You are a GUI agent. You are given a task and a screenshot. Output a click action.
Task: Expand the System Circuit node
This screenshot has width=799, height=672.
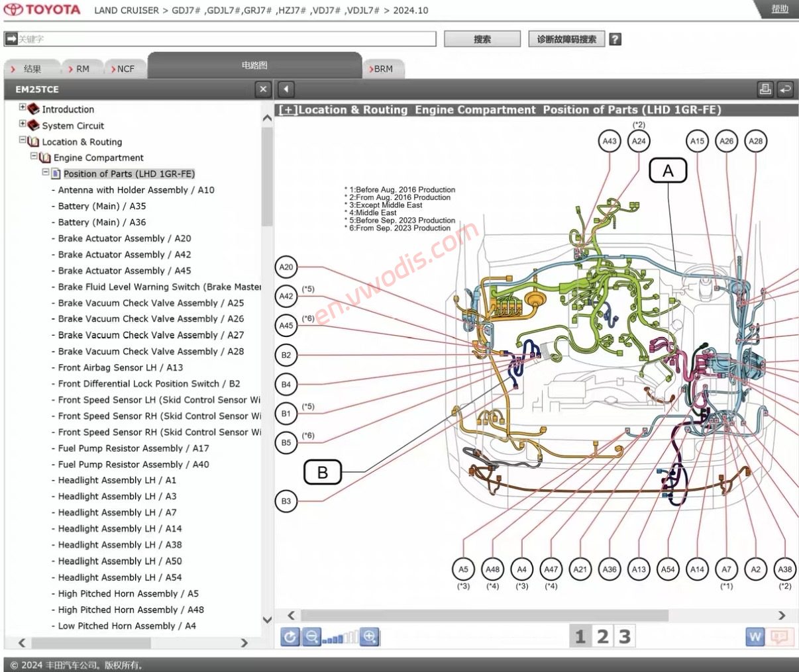(x=23, y=123)
